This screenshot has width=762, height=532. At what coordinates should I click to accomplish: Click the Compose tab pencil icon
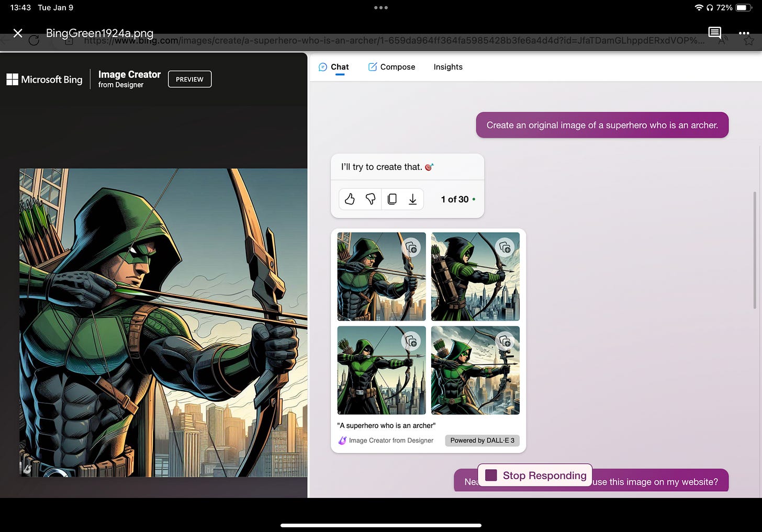pos(373,67)
